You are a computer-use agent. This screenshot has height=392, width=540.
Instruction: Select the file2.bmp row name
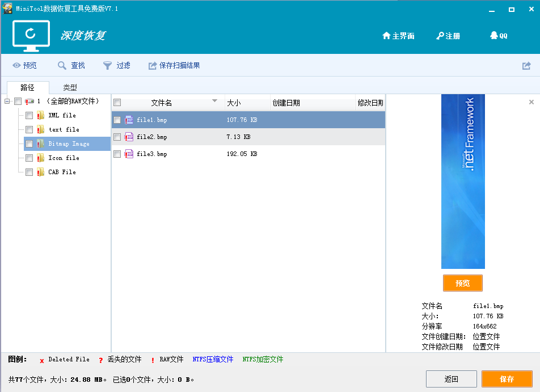[x=152, y=137]
